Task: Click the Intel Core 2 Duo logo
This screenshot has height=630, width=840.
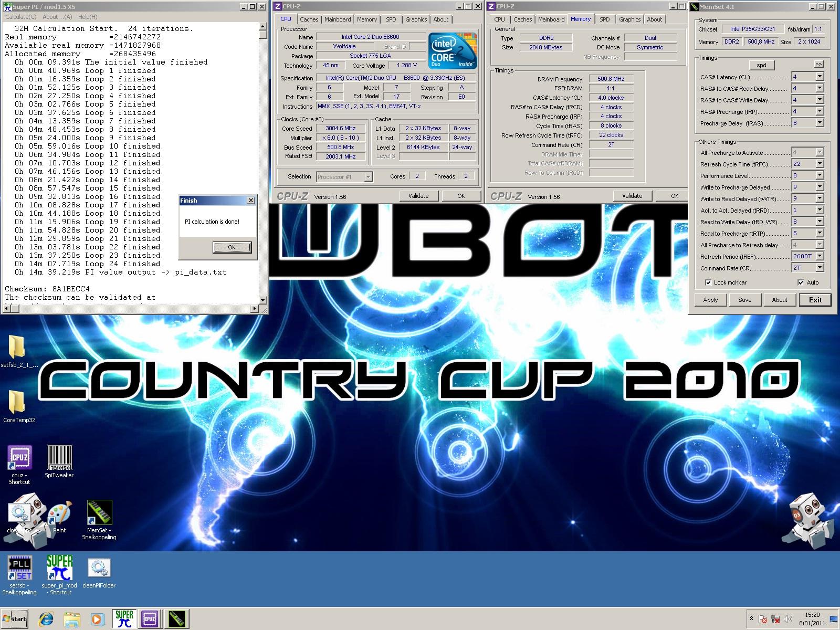Action: click(x=453, y=51)
